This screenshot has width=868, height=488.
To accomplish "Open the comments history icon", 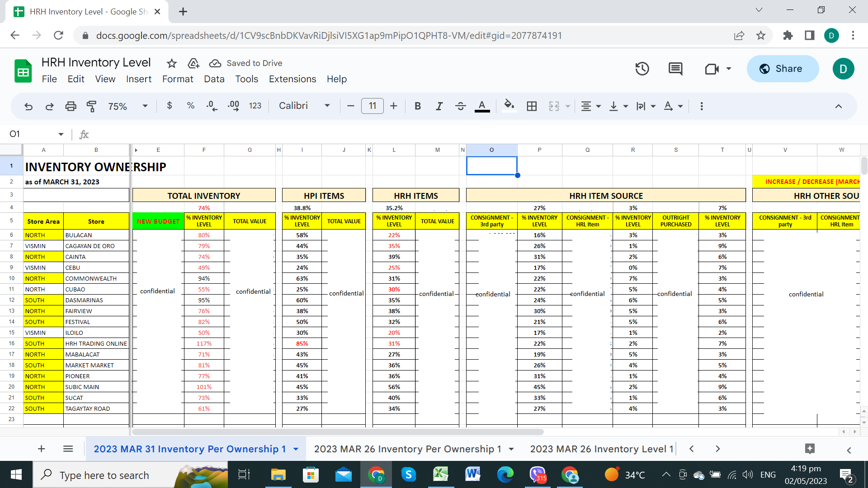I will pos(675,69).
